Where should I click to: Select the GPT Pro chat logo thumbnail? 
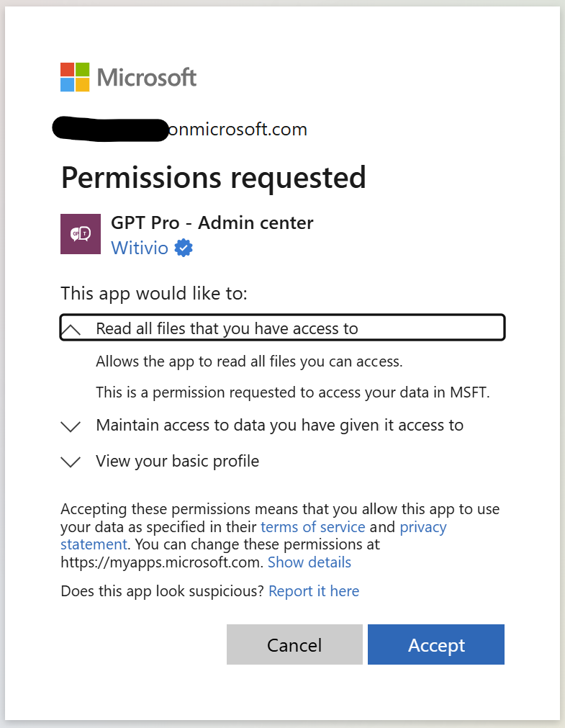tap(80, 233)
